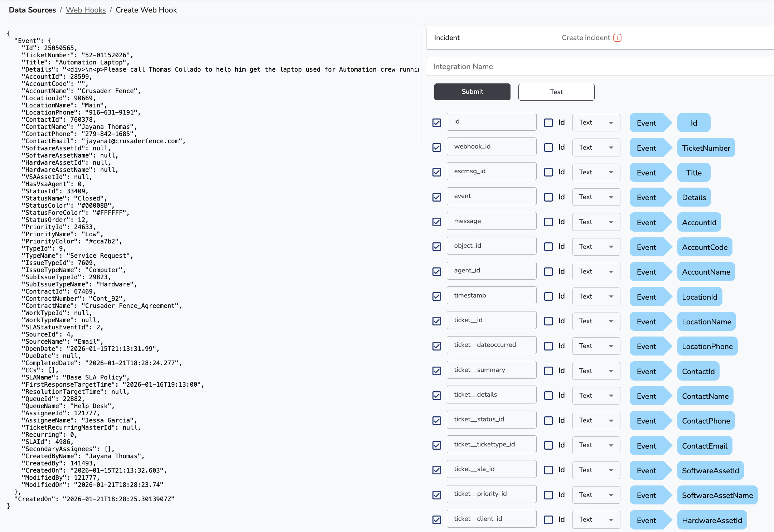Viewport: 774px width, 532px height.
Task: Uncheck the webhook_id field checkbox
Action: point(436,147)
